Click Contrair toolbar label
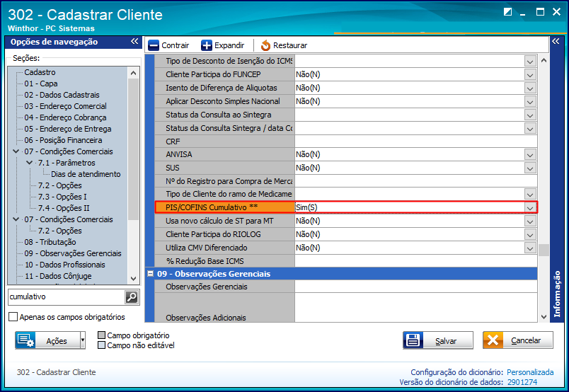Image resolution: width=569 pixels, height=392 pixels. pyautogui.click(x=176, y=45)
